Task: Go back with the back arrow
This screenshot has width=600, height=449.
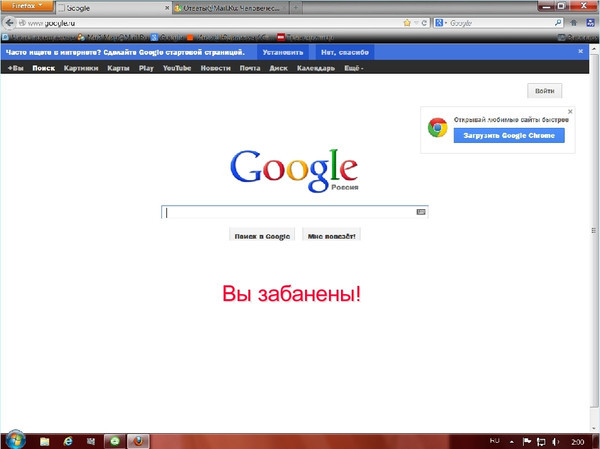Action: 9,23
